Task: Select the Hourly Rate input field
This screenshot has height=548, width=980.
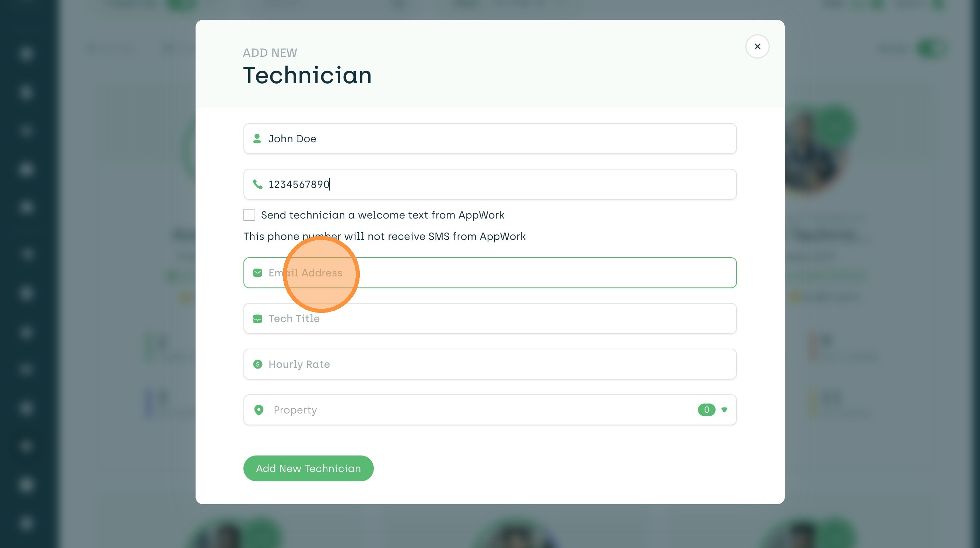Action: pos(495,364)
